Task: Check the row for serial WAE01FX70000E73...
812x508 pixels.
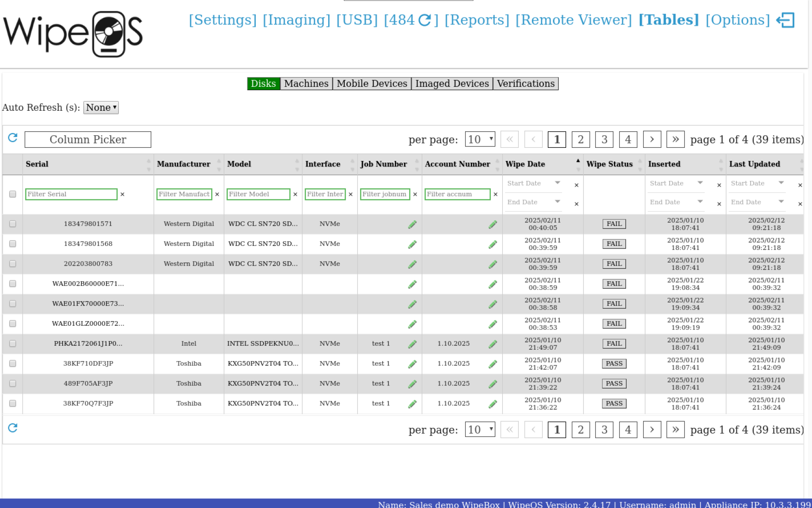Action: tap(13, 303)
